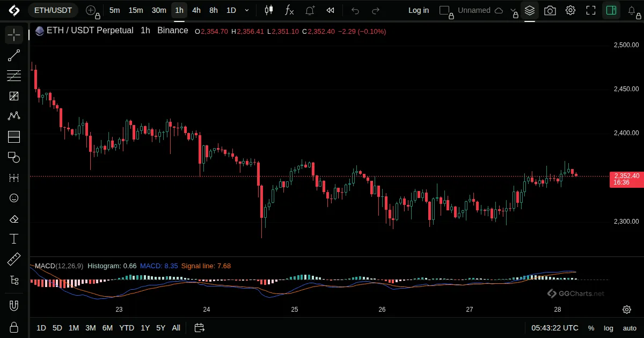This screenshot has width=644, height=338.
Task: Open the go-to-date calendar icon
Action: coord(200,328)
